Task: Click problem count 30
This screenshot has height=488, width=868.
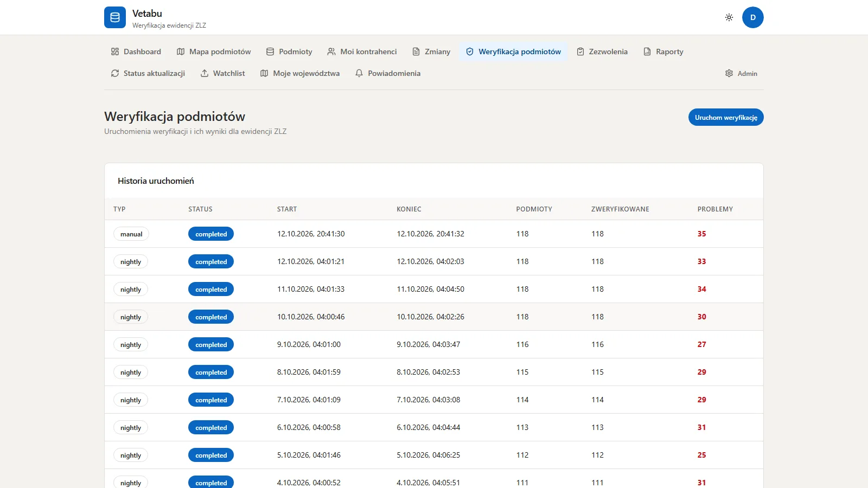Action: [x=701, y=317]
